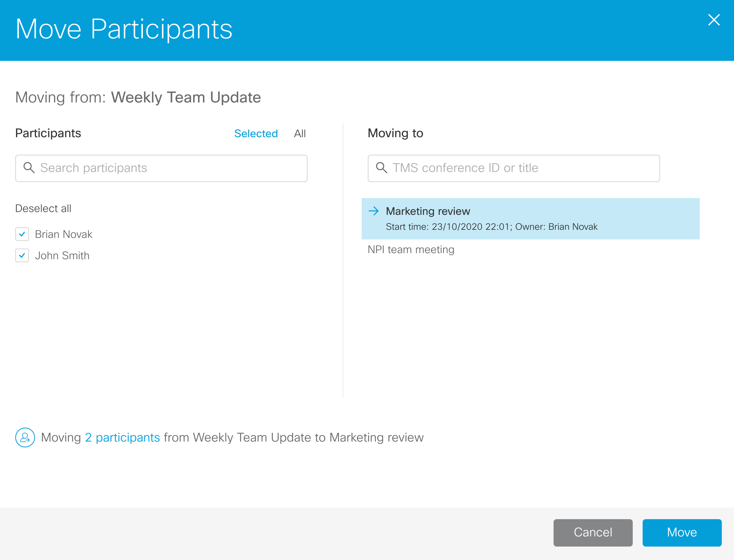Image resolution: width=734 pixels, height=560 pixels.
Task: Switch to the Selected participants view
Action: click(256, 133)
